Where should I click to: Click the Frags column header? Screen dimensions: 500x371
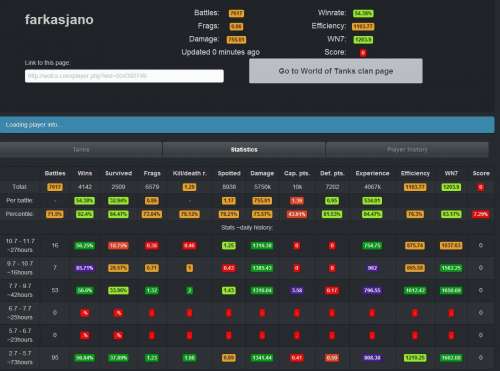152,173
